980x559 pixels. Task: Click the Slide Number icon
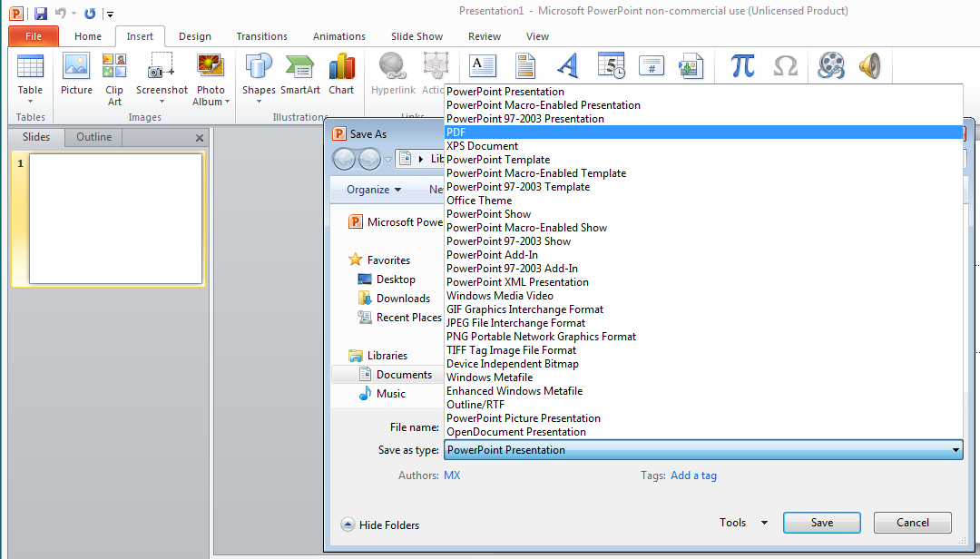point(652,65)
